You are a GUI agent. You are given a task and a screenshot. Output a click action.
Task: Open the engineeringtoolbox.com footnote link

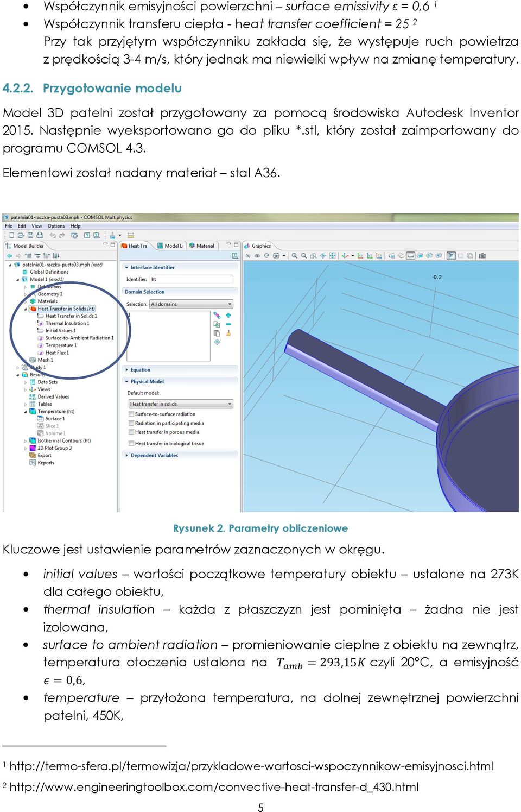[x=214, y=787]
